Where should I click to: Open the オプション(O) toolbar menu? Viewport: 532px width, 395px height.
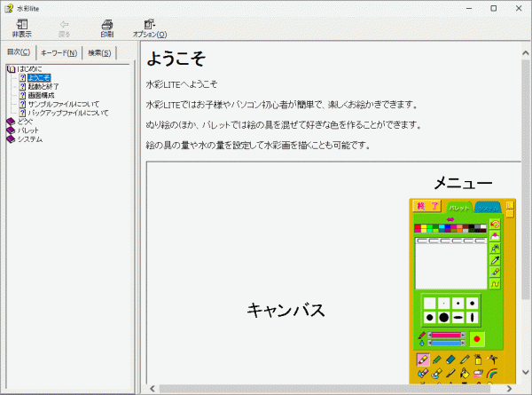coord(150,28)
